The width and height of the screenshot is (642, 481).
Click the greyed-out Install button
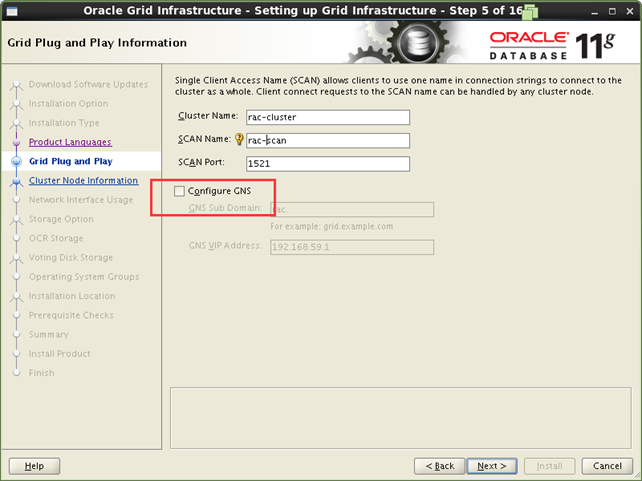[549, 466]
